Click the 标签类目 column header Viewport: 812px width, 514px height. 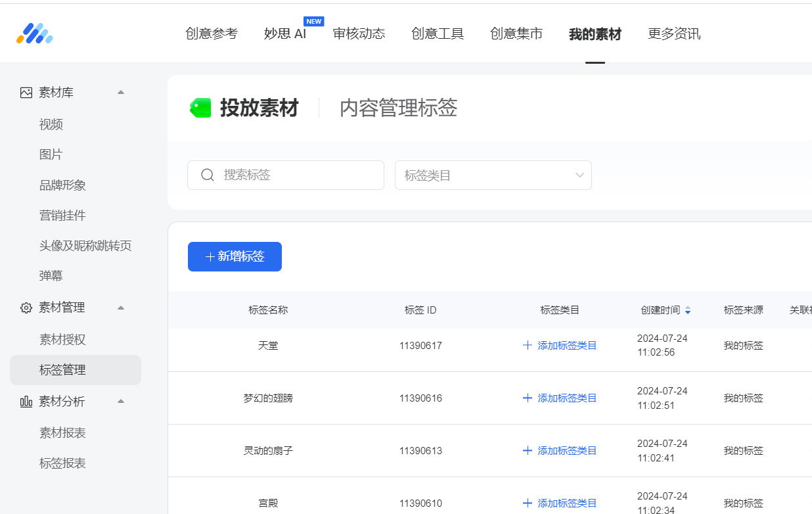coord(560,310)
